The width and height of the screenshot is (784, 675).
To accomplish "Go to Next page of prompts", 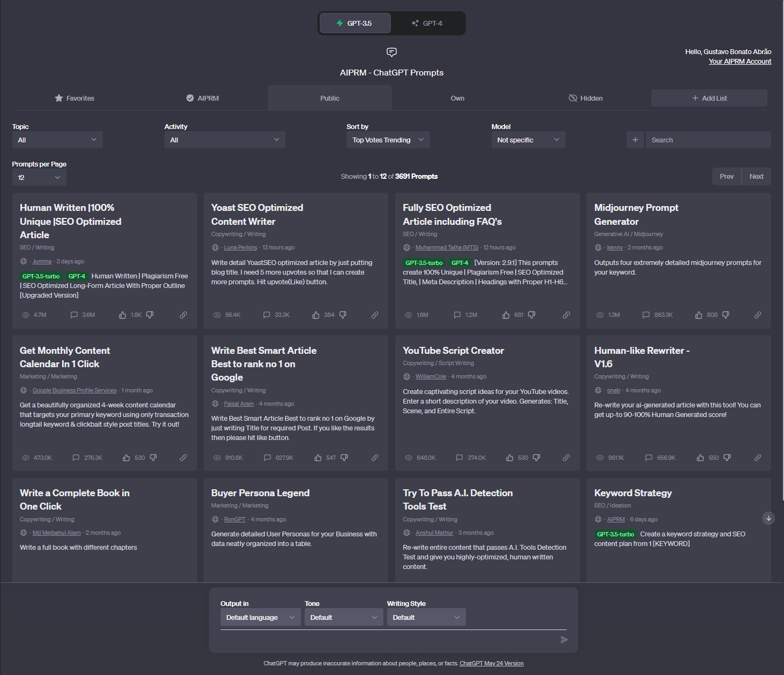I will (756, 176).
